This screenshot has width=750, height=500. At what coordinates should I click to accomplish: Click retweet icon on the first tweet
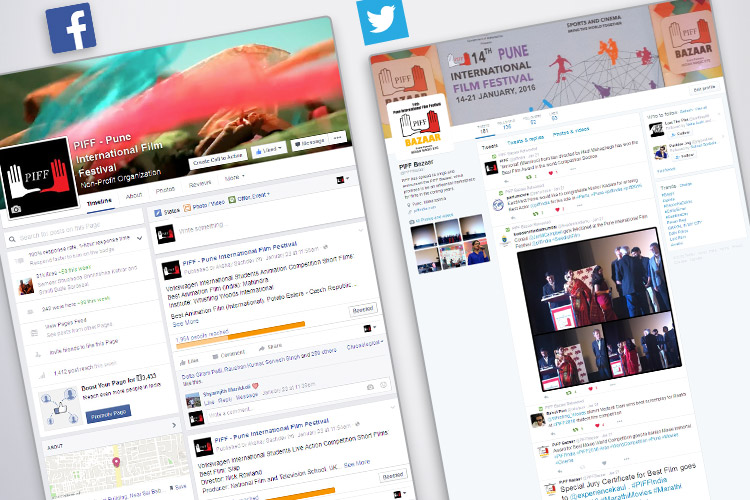coord(529,177)
